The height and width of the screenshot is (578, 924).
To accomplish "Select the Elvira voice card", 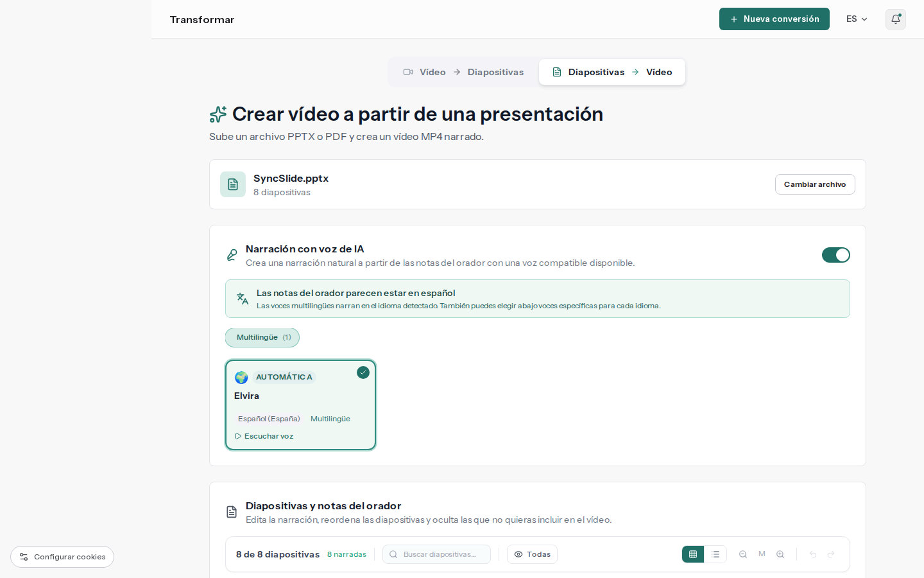I will pyautogui.click(x=300, y=405).
